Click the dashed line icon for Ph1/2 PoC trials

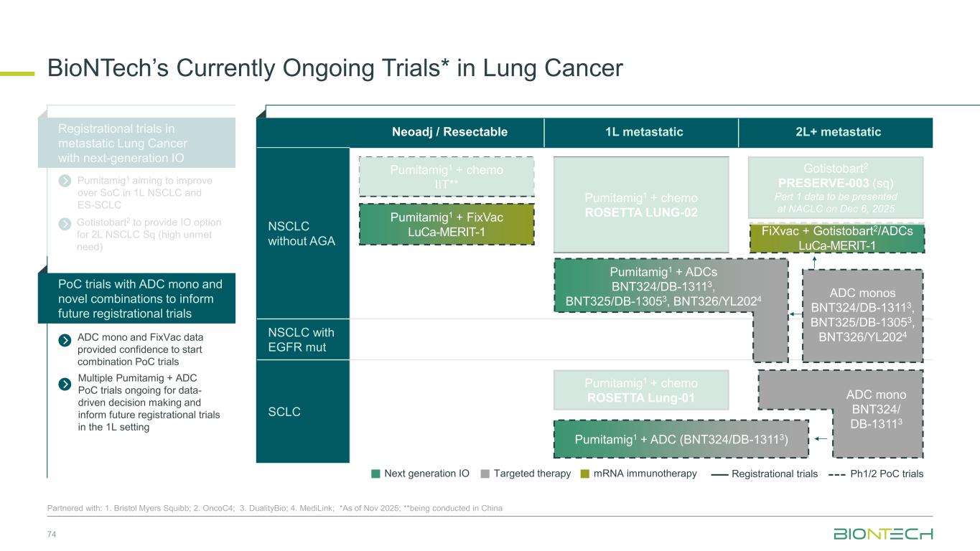(838, 474)
